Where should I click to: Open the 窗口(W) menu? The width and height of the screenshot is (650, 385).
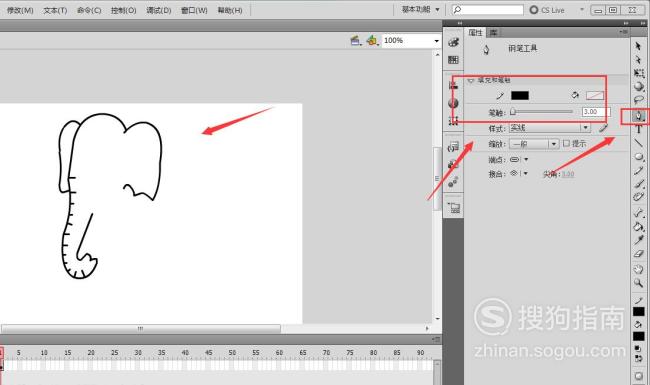194,10
